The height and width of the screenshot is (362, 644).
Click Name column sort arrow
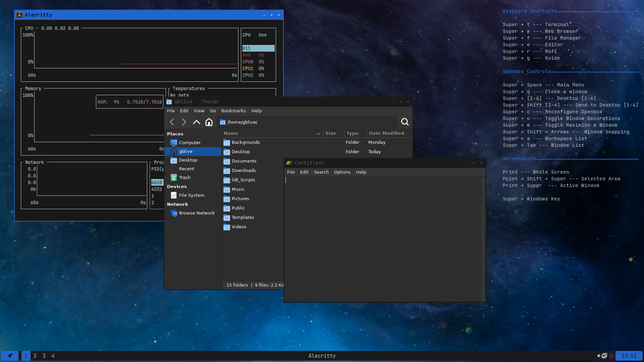[x=318, y=133]
